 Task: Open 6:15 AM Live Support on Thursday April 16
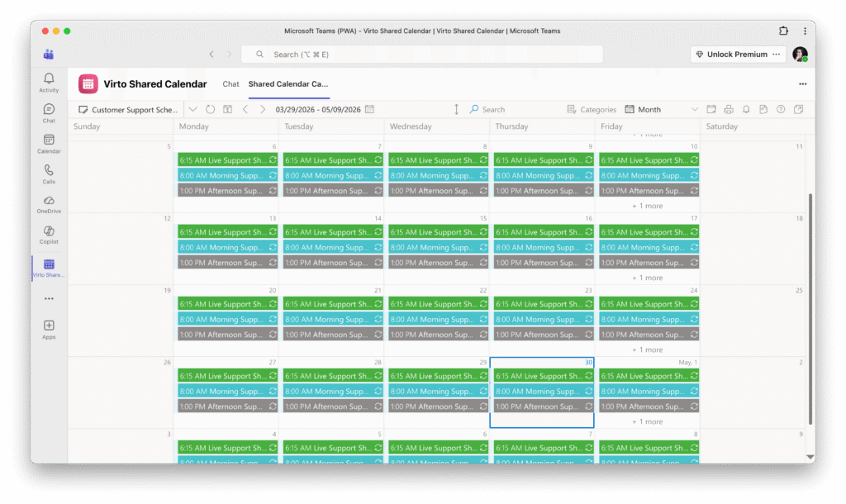(544, 231)
